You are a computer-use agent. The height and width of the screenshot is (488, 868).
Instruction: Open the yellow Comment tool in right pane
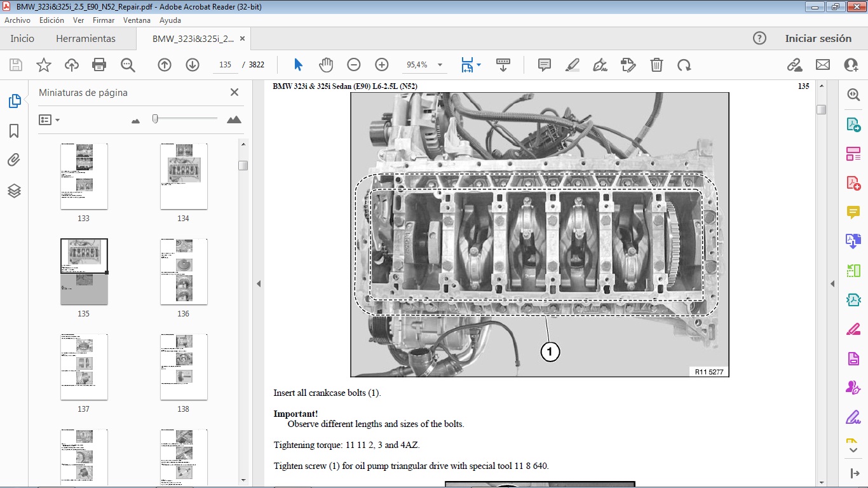853,212
